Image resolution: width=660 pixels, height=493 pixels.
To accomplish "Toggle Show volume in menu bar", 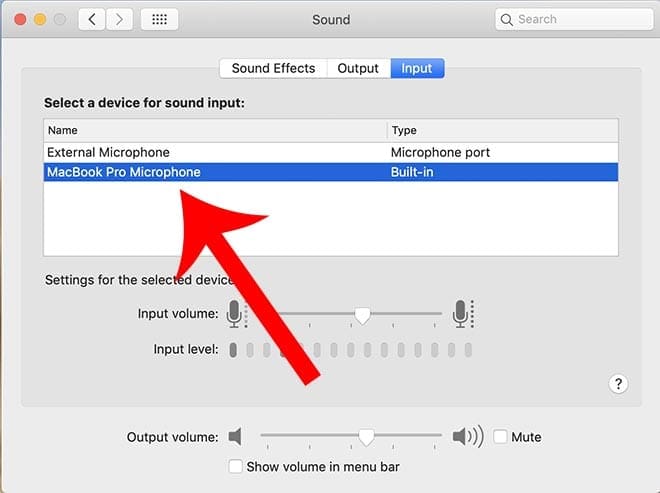I will click(x=235, y=466).
